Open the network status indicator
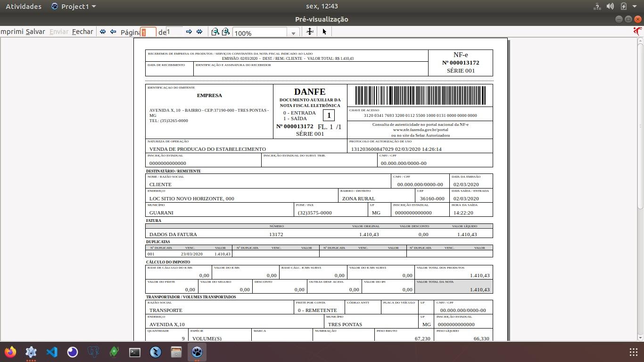This screenshot has width=644, height=362. pyautogui.click(x=597, y=6)
